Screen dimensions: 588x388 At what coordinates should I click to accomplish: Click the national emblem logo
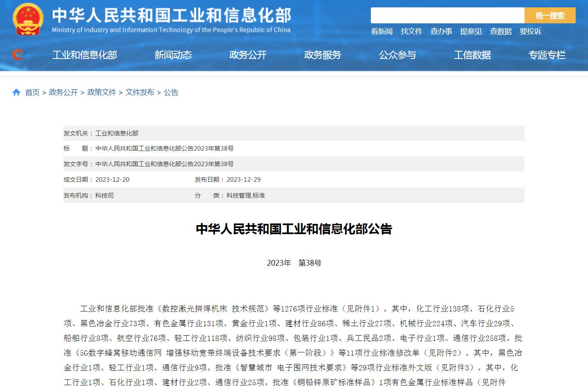pyautogui.click(x=28, y=19)
